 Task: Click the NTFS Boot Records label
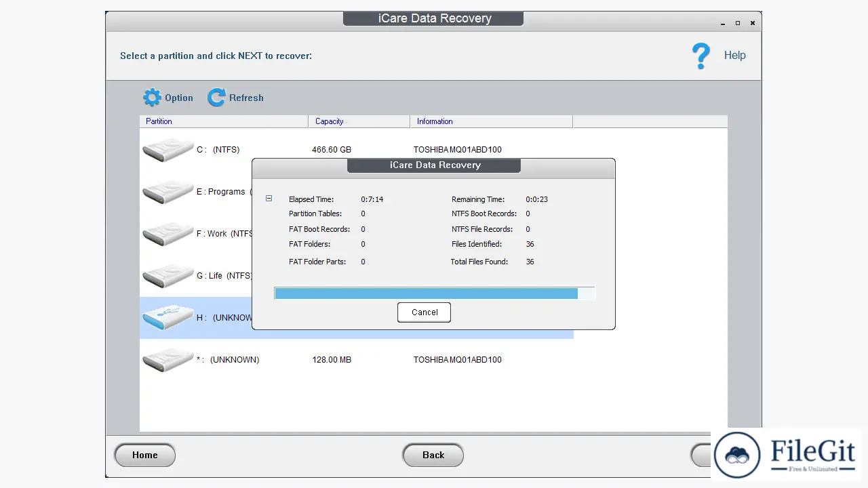[x=484, y=213]
